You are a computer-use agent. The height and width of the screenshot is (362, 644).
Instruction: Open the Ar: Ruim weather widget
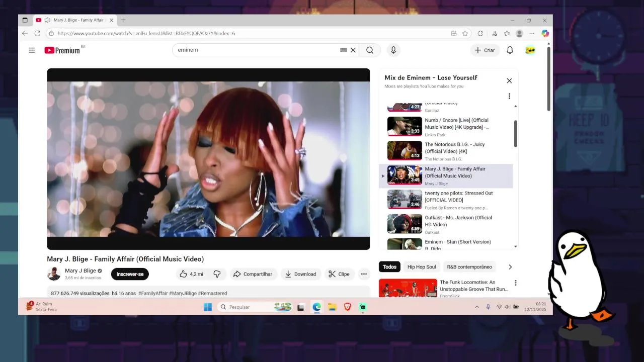41,307
